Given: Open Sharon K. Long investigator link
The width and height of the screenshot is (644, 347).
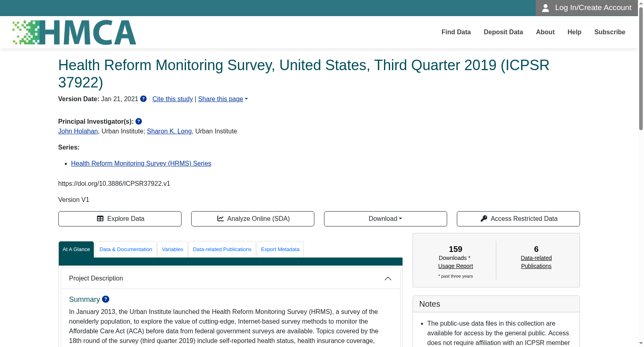Looking at the screenshot, I should 169,131.
